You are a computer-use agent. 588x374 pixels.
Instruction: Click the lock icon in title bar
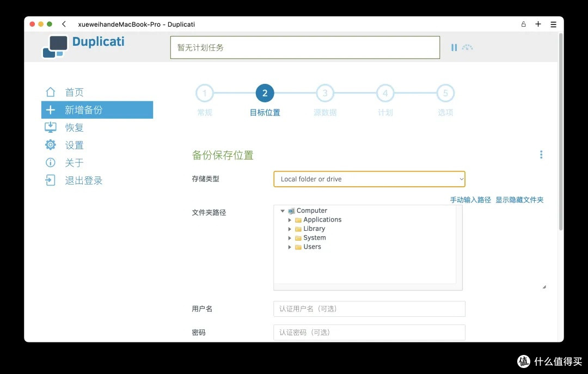pos(524,24)
